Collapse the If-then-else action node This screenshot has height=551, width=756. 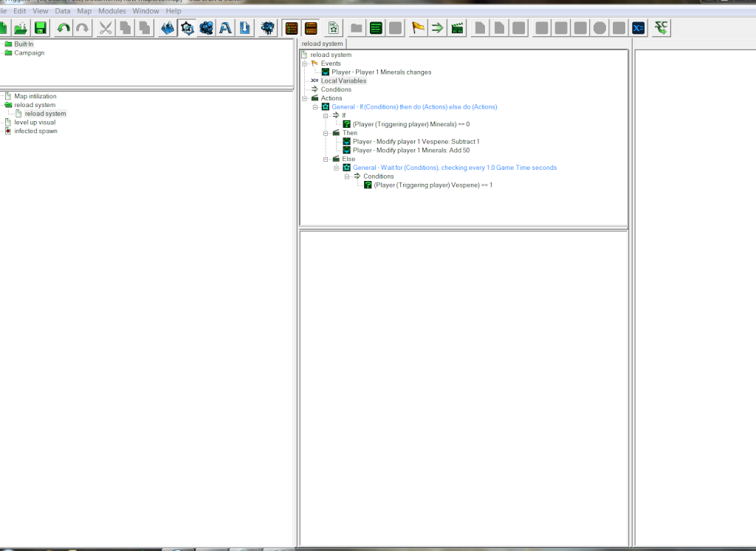click(315, 106)
